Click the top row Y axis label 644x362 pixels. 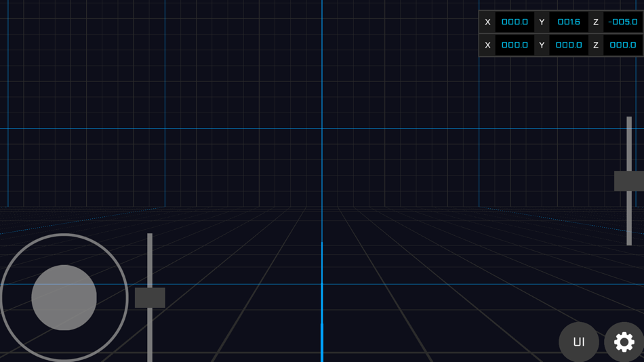[x=542, y=22]
